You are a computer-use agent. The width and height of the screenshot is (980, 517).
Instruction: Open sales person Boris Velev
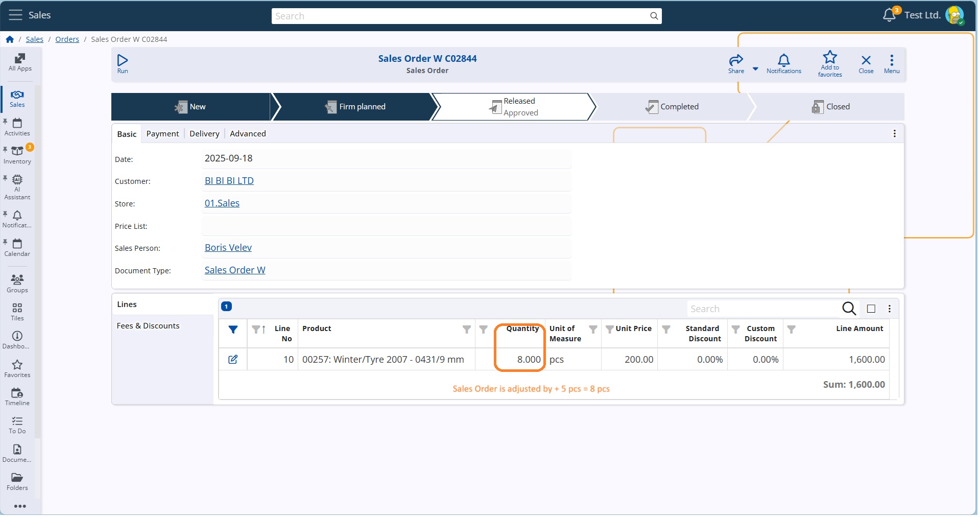[x=228, y=248]
